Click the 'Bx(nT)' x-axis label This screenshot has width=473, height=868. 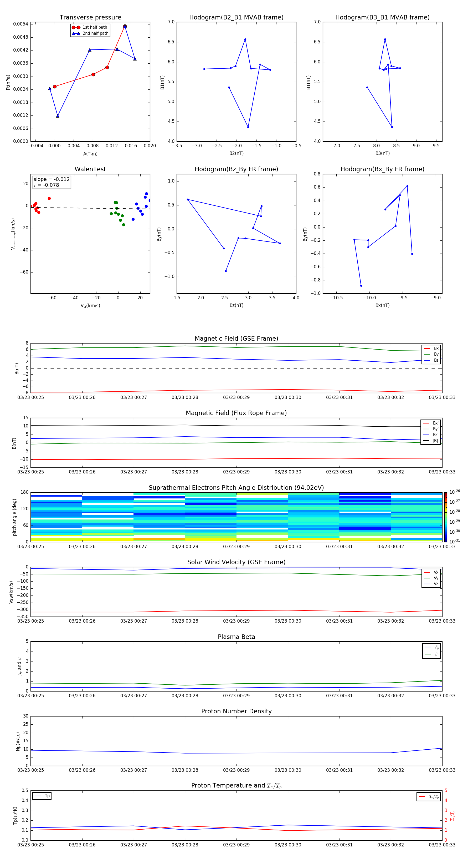click(382, 305)
